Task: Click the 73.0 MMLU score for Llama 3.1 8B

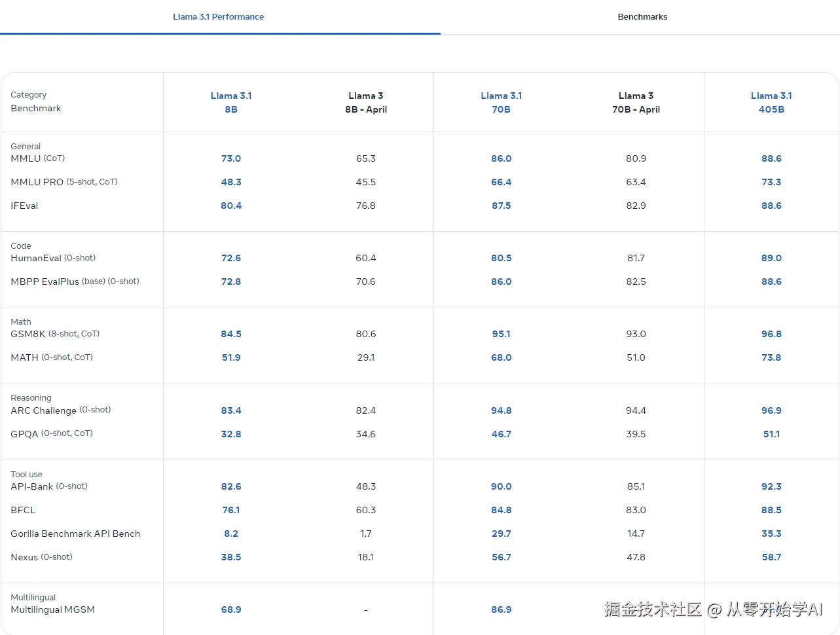Action: 231,158
